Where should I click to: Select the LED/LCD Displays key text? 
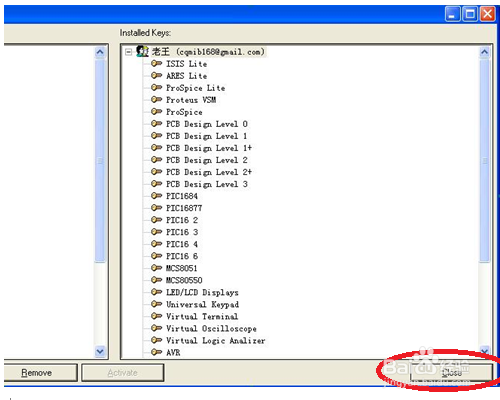pyautogui.click(x=202, y=292)
